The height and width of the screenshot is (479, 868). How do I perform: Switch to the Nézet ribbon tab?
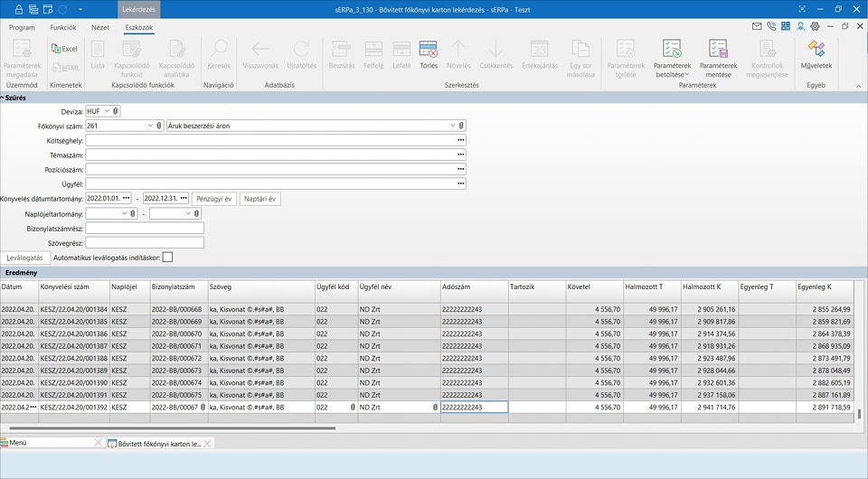99,28
